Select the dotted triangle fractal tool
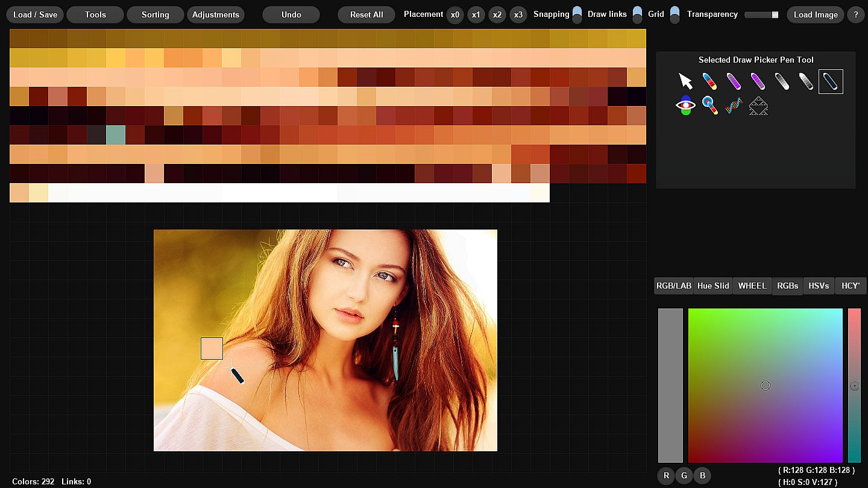 tap(758, 106)
